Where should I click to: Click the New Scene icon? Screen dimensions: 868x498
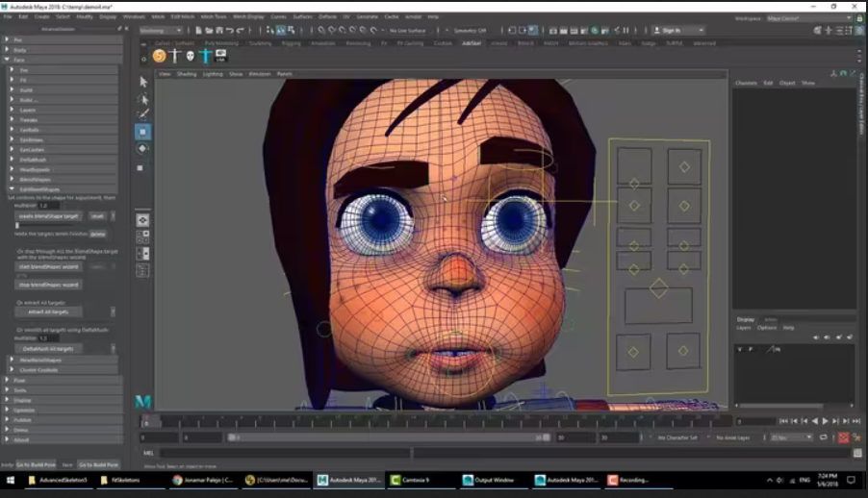pos(198,31)
